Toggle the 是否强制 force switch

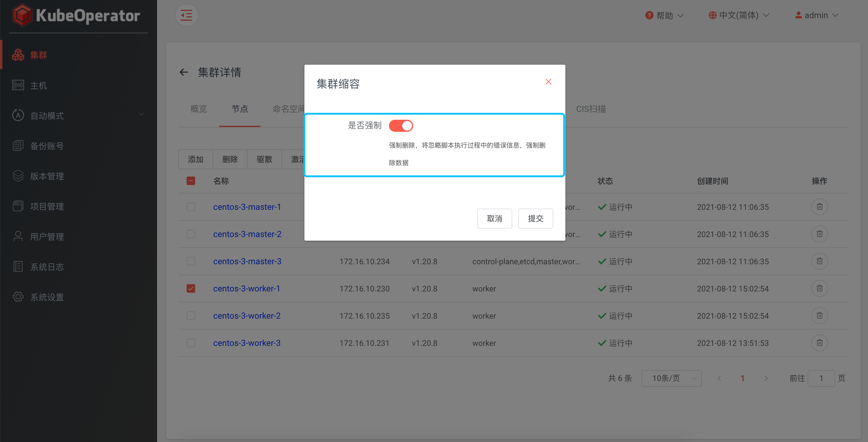click(x=401, y=126)
